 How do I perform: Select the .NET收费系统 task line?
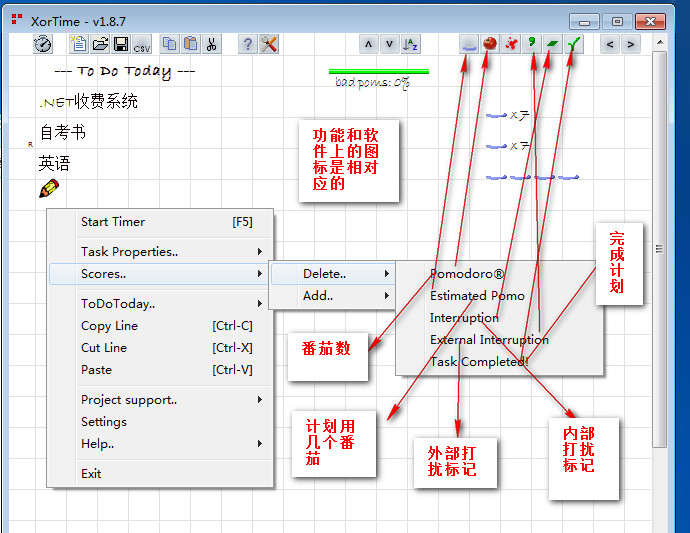tap(88, 102)
